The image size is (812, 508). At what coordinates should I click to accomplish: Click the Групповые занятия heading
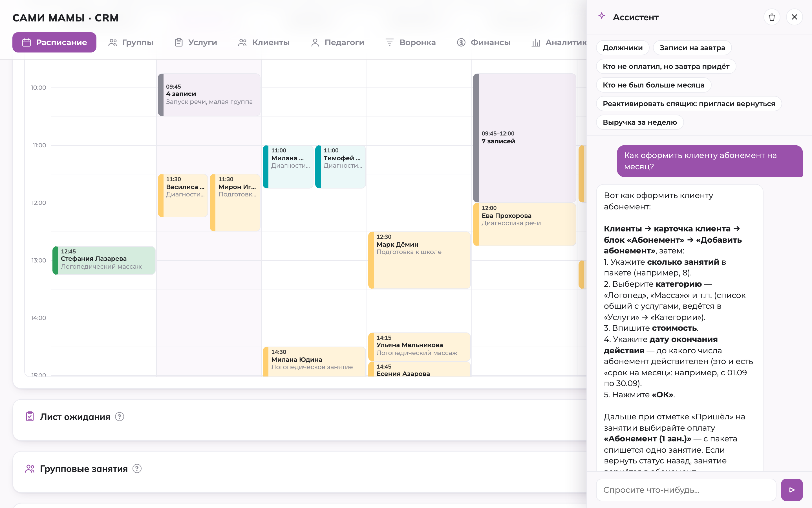coord(84,469)
